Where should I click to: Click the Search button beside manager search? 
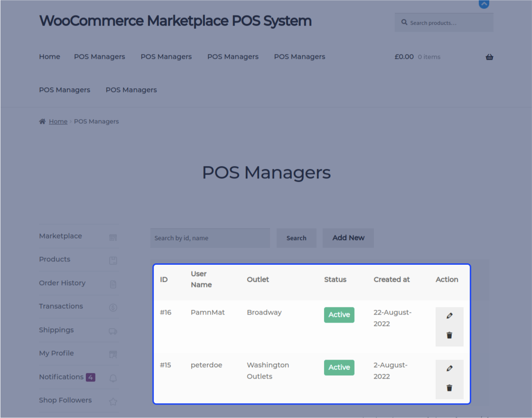click(x=297, y=238)
